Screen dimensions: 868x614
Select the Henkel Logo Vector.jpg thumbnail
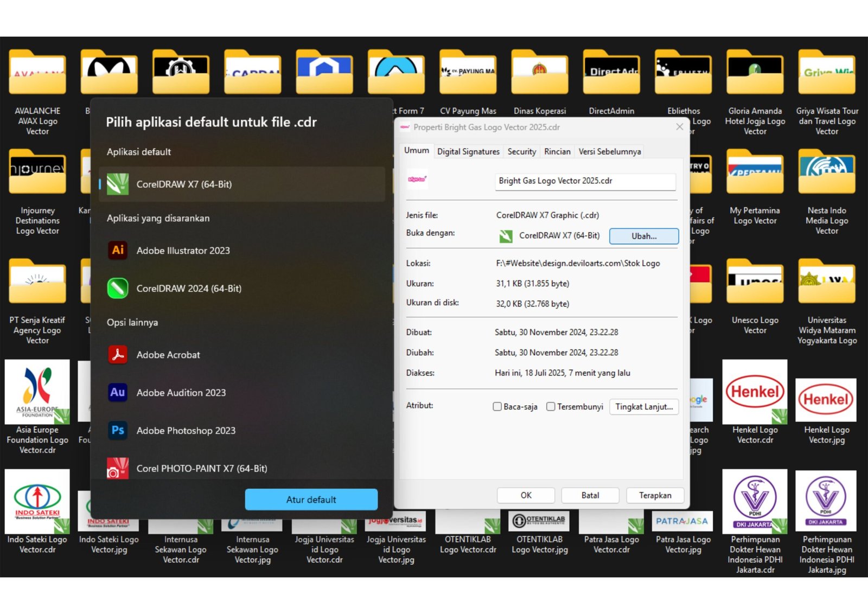pos(826,400)
